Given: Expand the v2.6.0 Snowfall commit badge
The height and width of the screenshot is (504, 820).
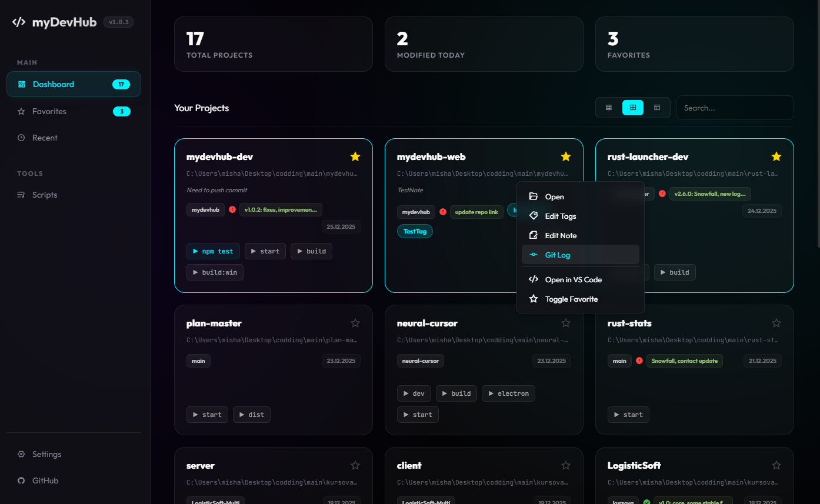Looking at the screenshot, I should coord(710,193).
